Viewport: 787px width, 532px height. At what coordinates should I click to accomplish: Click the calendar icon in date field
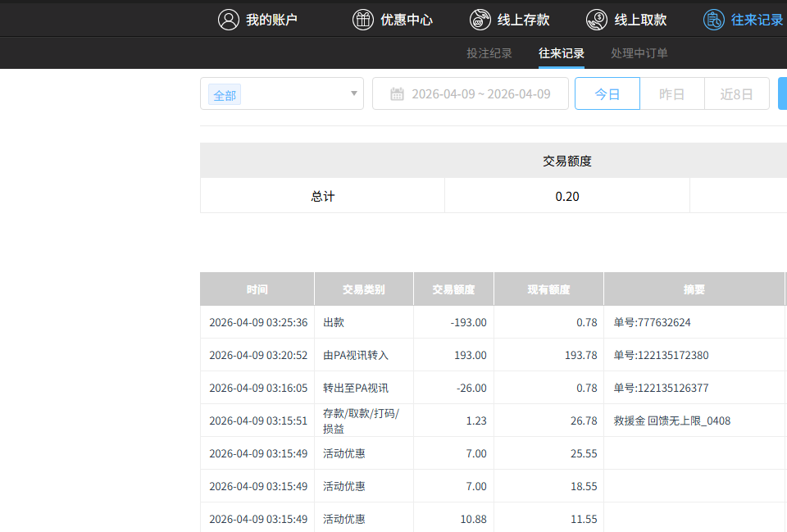click(398, 94)
